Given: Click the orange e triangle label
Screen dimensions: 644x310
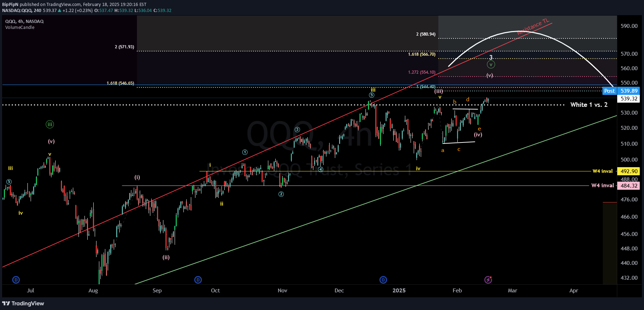Looking at the screenshot, I should pos(479,129).
